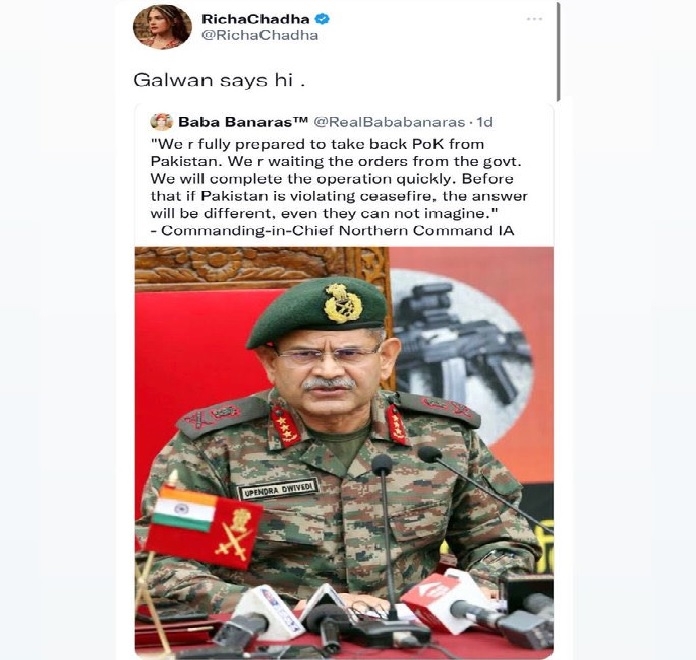Click the vertical scrollbar beside the tweet
Image resolution: width=696 pixels, height=660 pixels.
[x=558, y=51]
